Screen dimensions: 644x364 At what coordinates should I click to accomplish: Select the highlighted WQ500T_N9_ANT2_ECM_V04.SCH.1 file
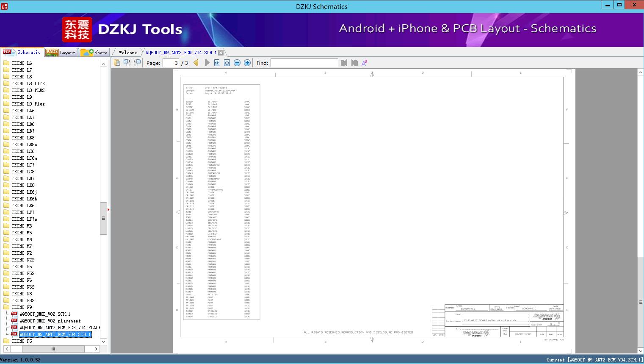click(x=55, y=334)
